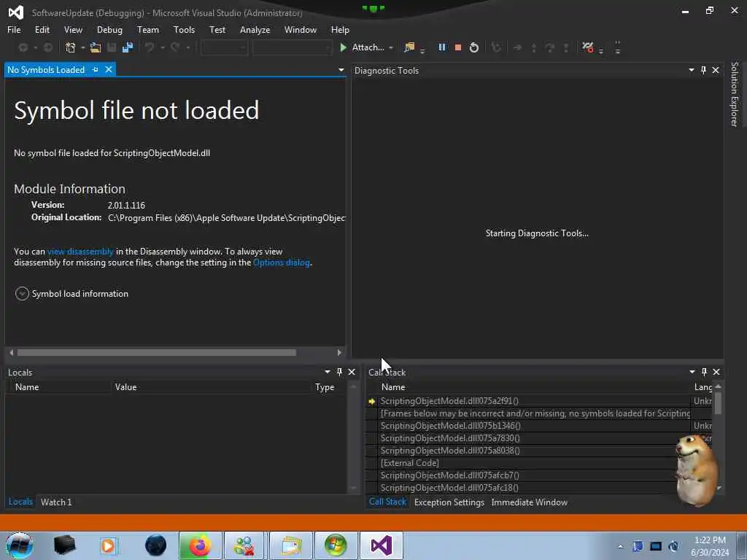
Task: Toggle auto-hide pin on Diagnostic Tools
Action: pyautogui.click(x=704, y=70)
